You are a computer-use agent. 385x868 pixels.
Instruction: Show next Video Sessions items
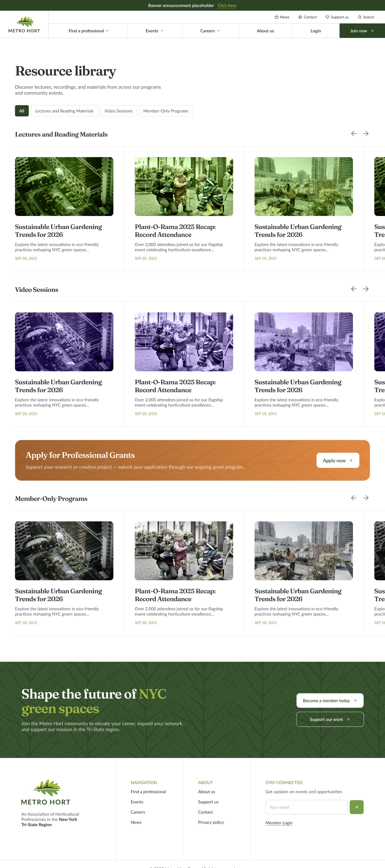[366, 289]
